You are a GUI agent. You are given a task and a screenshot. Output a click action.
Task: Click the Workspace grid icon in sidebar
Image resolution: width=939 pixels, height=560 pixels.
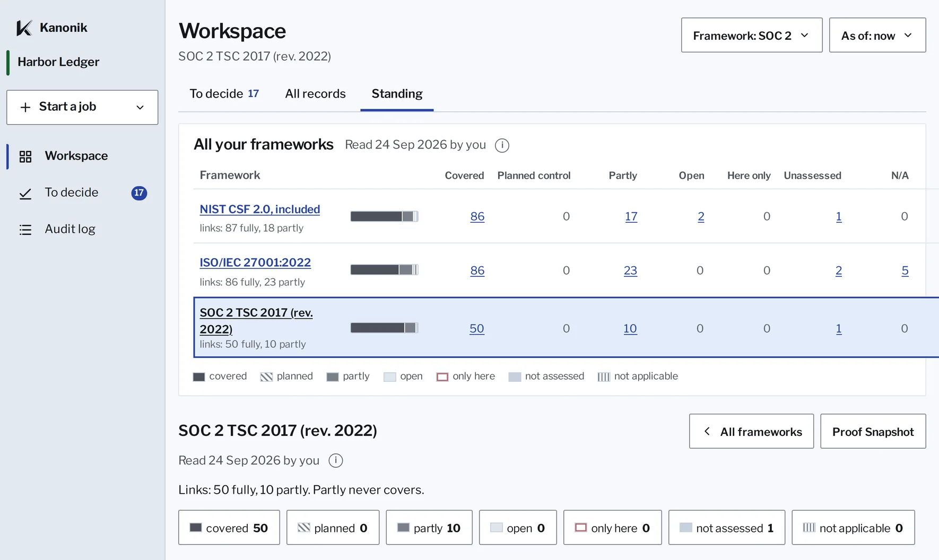point(25,156)
